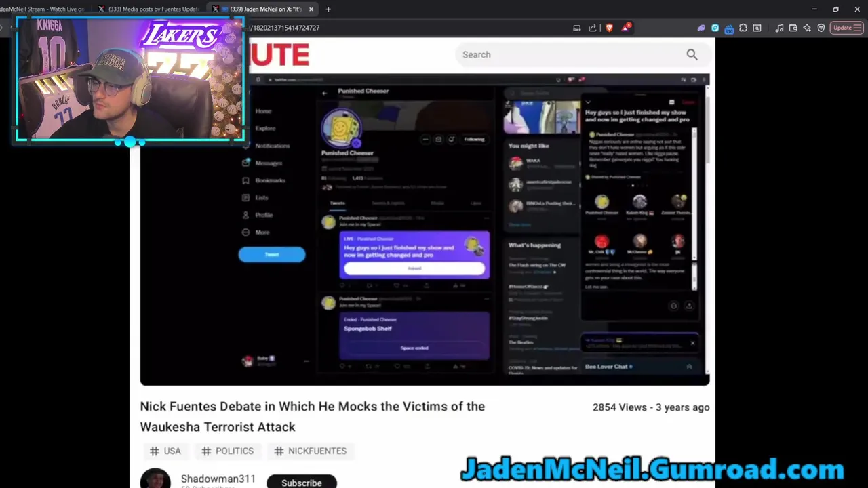The height and width of the screenshot is (488, 868).
Task: Open the Brave Rewards triangle icon
Action: click(x=625, y=28)
